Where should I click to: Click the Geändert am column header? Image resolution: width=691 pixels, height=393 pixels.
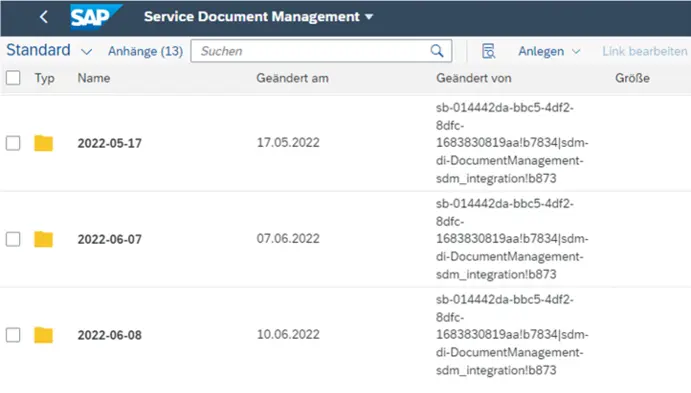(293, 78)
